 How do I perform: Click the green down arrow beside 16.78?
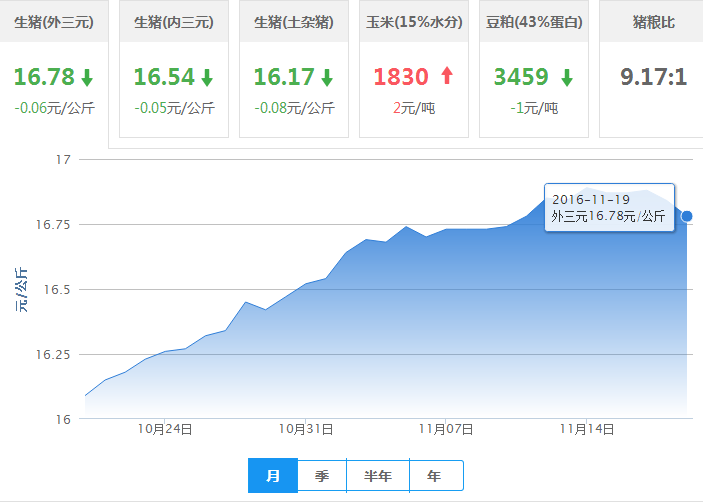click(x=87, y=77)
